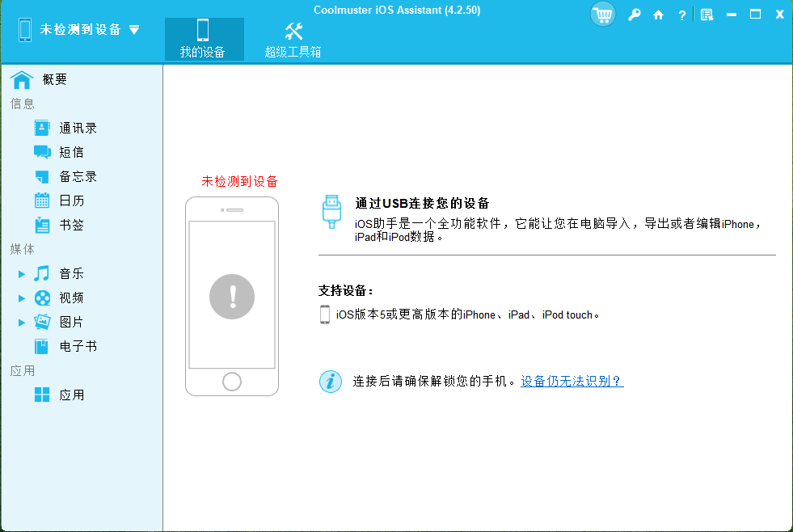Screen dimensions: 793x532
Task: Click the 音乐 music note icon
Action: tap(42, 273)
